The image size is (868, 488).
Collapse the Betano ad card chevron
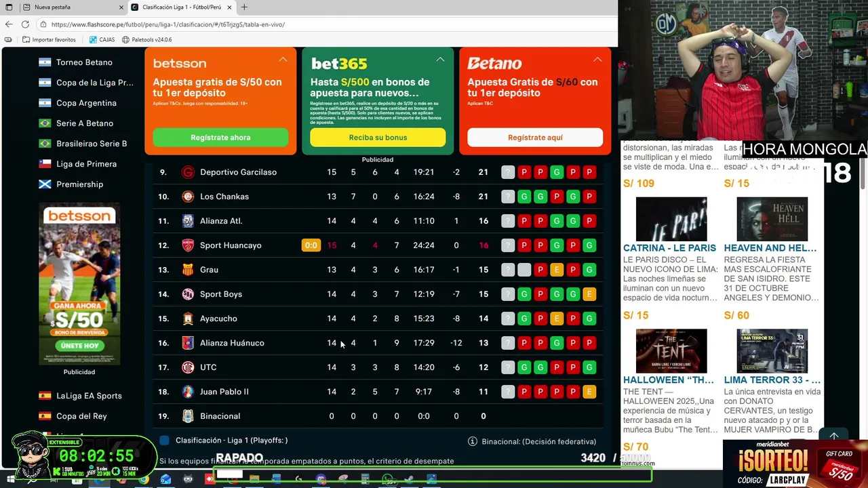(x=597, y=60)
